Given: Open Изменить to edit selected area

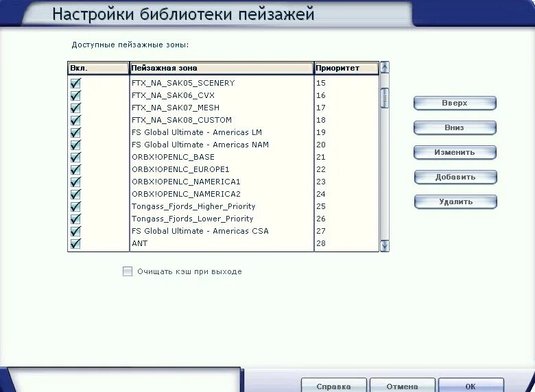Looking at the screenshot, I should tap(455, 152).
